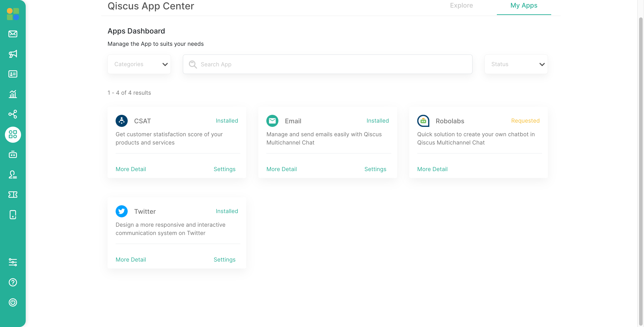This screenshot has width=644, height=327.
Task: Click the Robolabs card title
Action: [x=450, y=121]
